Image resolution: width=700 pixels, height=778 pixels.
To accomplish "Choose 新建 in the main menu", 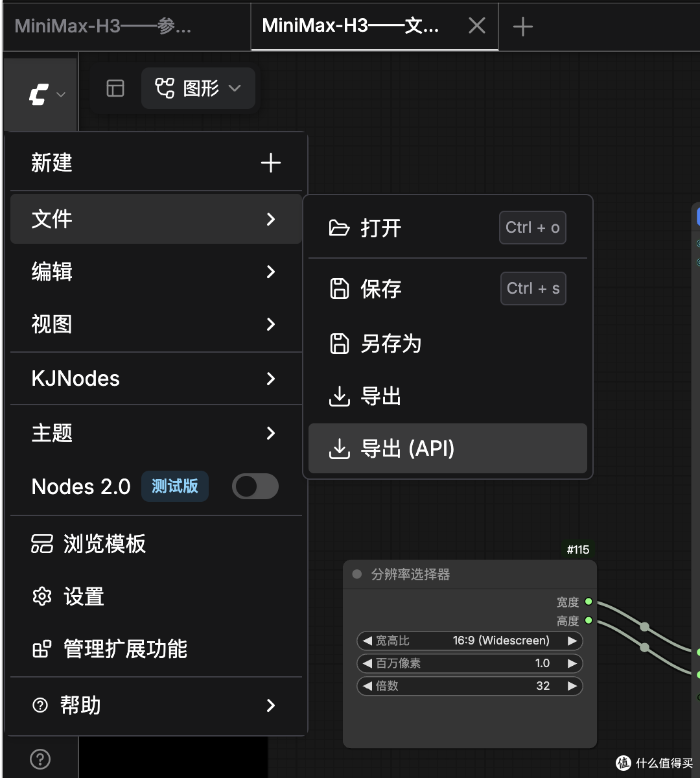I will 156,163.
